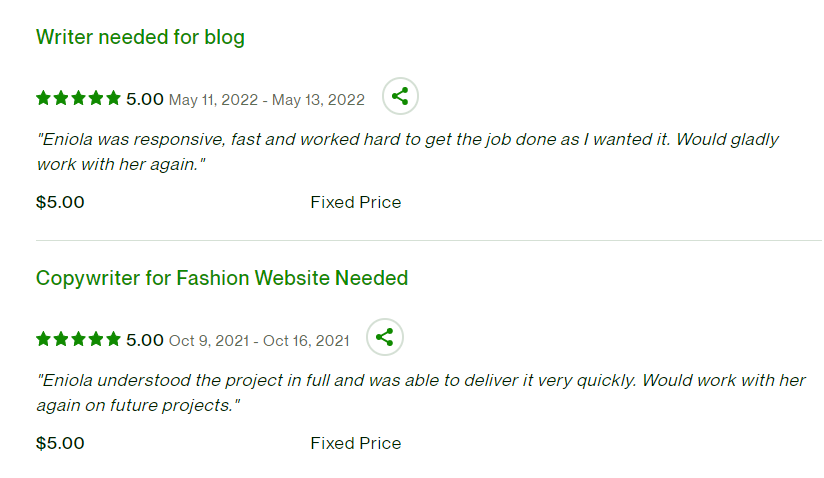Click first star of the blog writer rating

tap(44, 98)
